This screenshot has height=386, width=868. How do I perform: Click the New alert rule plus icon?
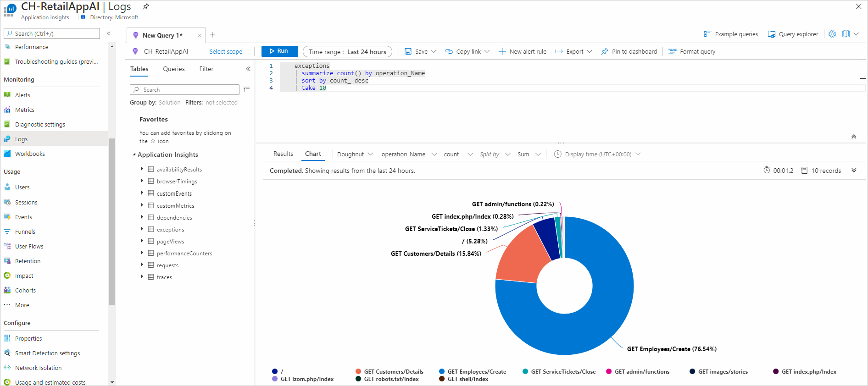[x=502, y=51]
